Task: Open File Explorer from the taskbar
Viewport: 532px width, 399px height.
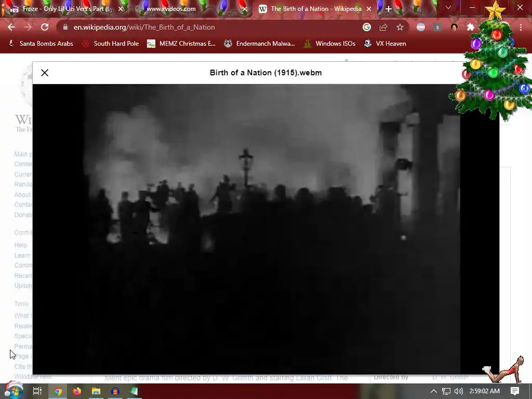Action: 96,391
